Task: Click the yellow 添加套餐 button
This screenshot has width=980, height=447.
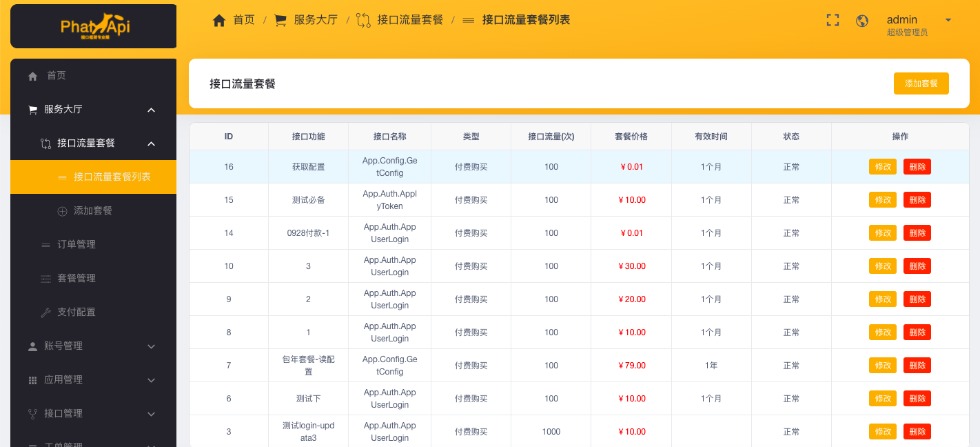Action: (921, 83)
